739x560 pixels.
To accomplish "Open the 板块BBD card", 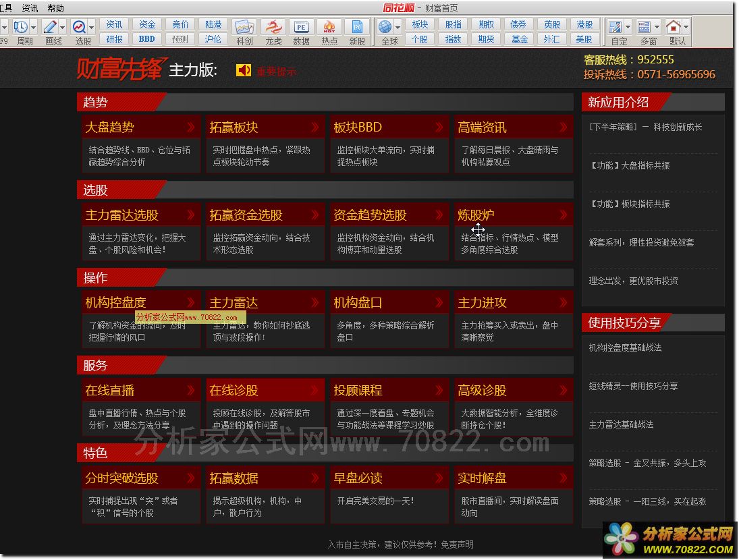I will (x=389, y=144).
